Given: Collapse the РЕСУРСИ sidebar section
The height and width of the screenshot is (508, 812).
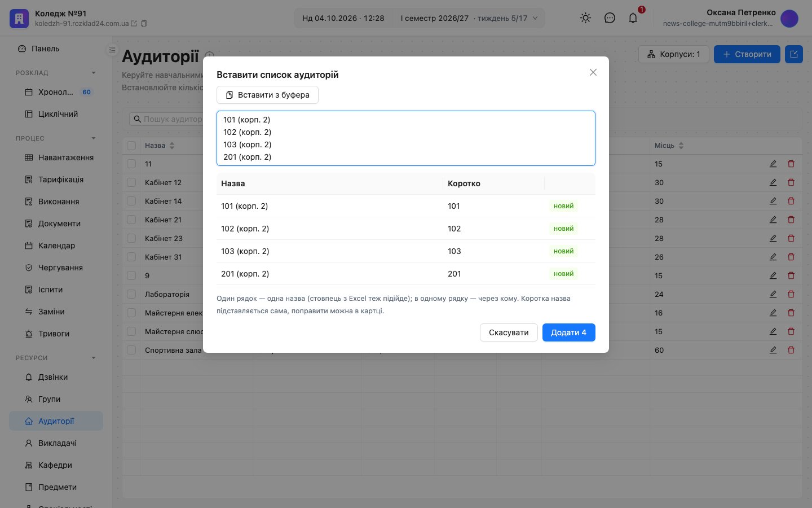Looking at the screenshot, I should pos(94,358).
